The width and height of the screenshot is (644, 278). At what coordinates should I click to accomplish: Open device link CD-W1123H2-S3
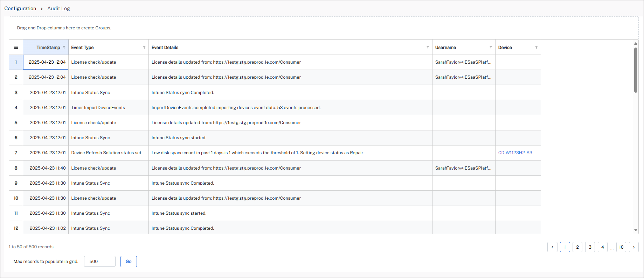pos(515,153)
